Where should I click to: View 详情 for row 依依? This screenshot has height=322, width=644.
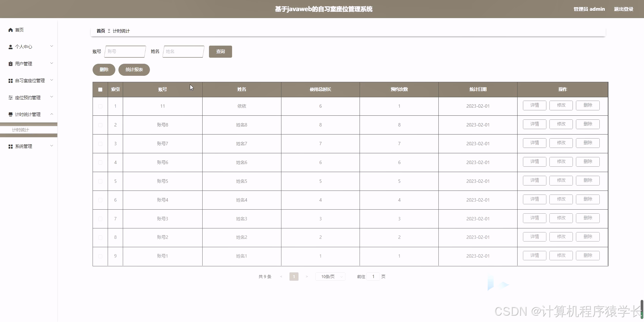tap(535, 105)
